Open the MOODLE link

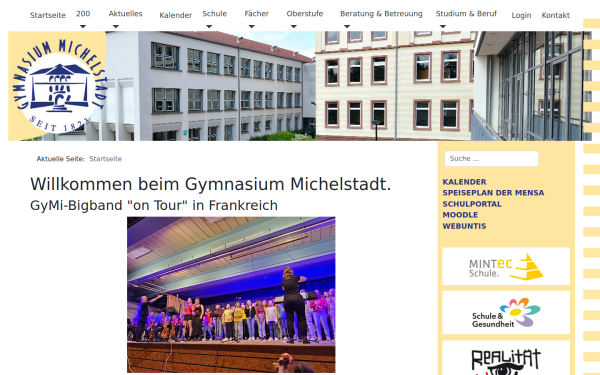tap(460, 215)
